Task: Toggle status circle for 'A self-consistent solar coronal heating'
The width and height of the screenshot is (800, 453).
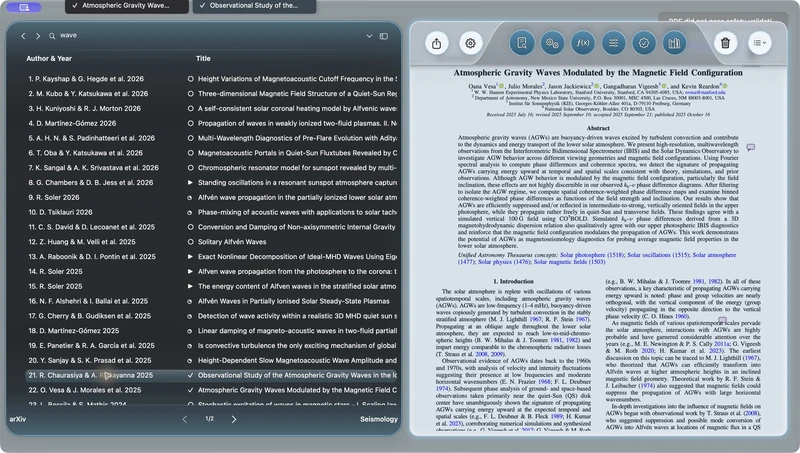Action: click(x=190, y=109)
